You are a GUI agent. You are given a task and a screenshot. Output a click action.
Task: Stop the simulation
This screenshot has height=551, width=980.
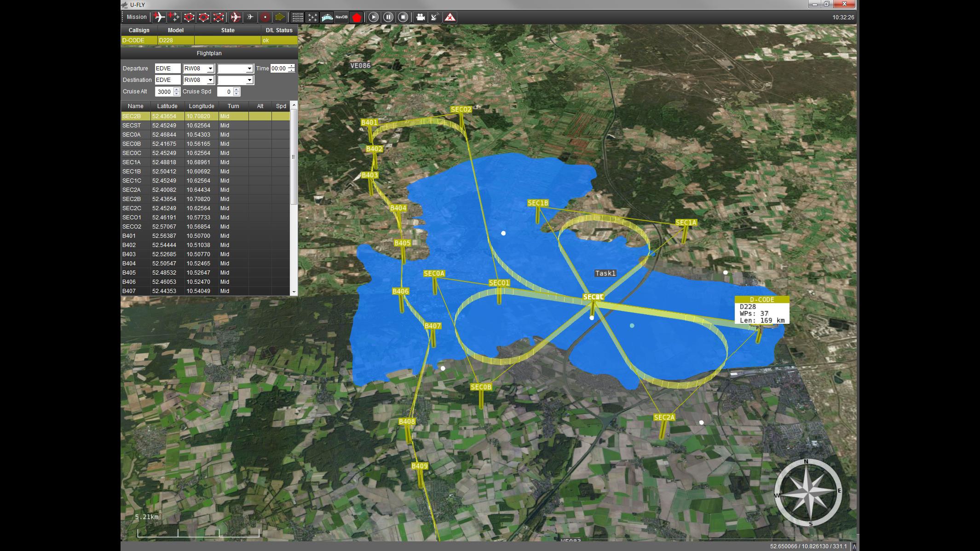coord(403,17)
